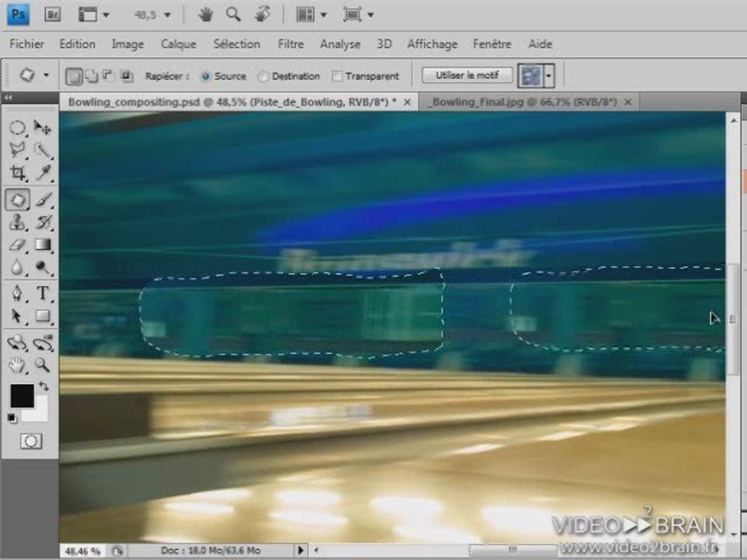Click the Utiliser le motif button
The image size is (747, 560).
point(468,75)
